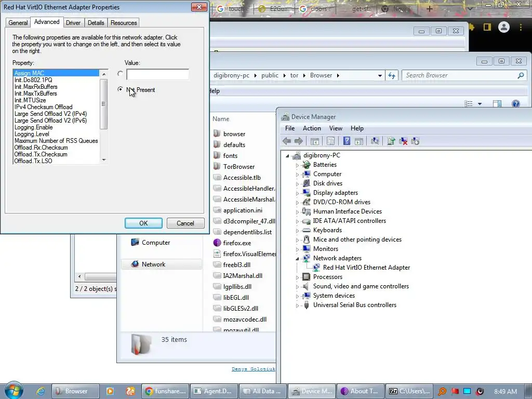Toggle the Action Pane icon in Device Manager toolbar
This screenshot has width=532, height=399.
click(358, 141)
